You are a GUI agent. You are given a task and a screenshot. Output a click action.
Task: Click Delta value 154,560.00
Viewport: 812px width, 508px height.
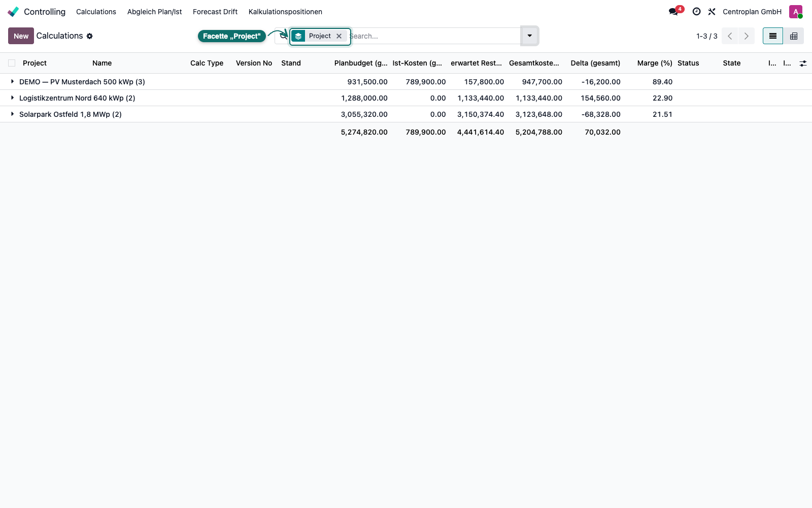point(600,98)
